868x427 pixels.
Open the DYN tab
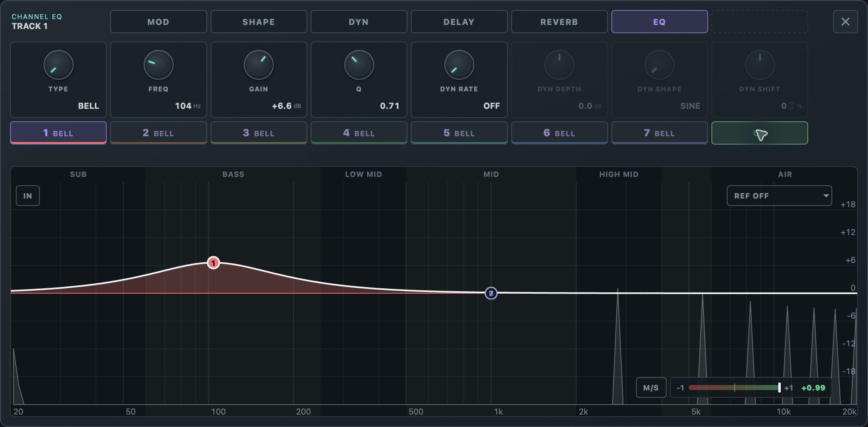tap(359, 22)
